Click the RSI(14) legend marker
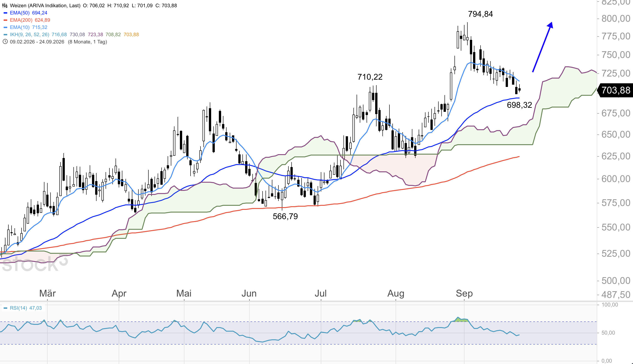The image size is (633, 364). 5,308
